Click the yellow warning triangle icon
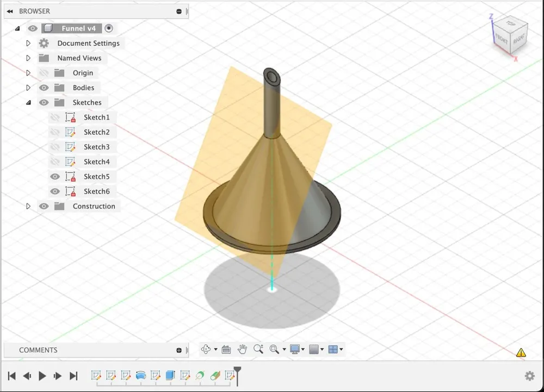544x392 pixels. coord(521,353)
